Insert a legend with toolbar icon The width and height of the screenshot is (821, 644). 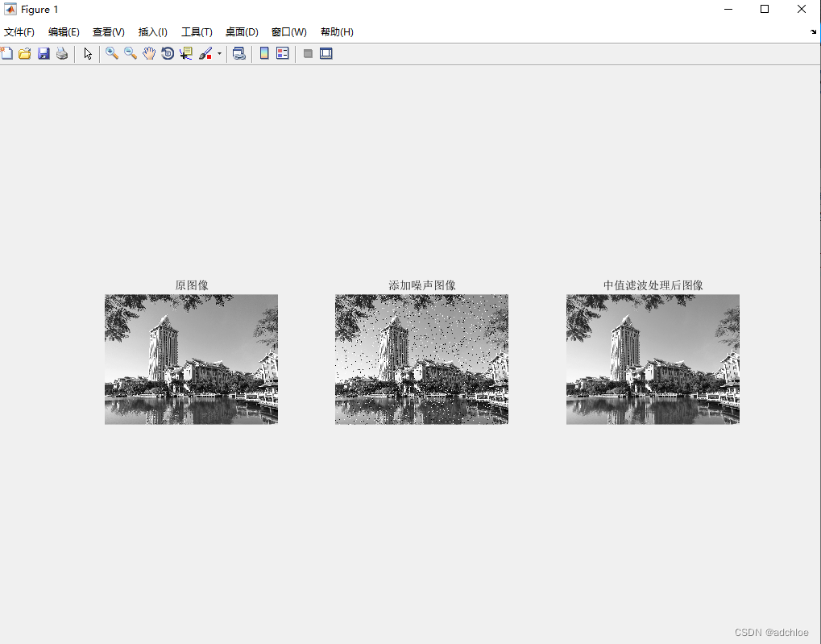tap(283, 53)
